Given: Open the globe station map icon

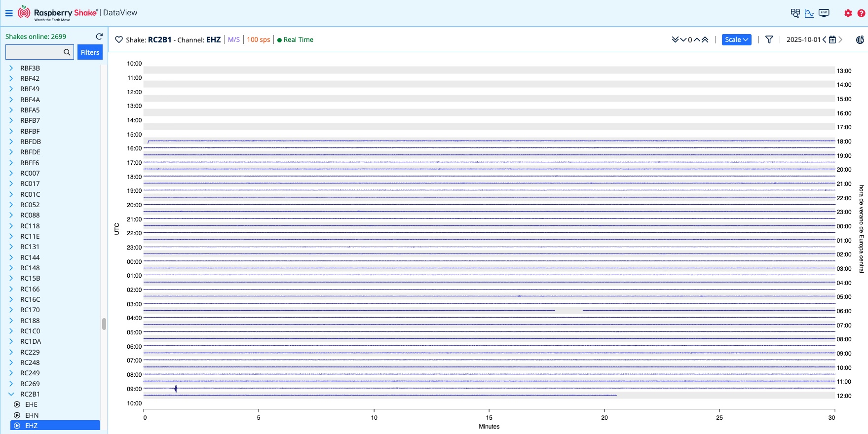Looking at the screenshot, I should coord(860,40).
